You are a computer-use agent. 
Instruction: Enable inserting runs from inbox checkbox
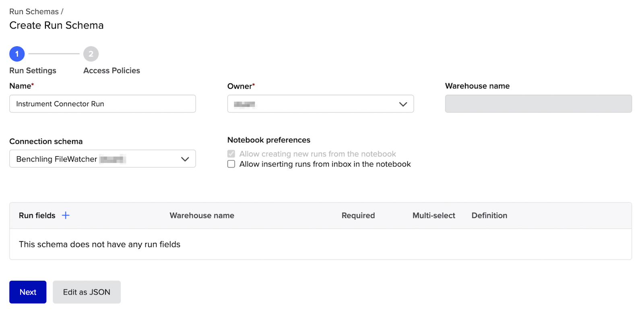click(x=231, y=164)
